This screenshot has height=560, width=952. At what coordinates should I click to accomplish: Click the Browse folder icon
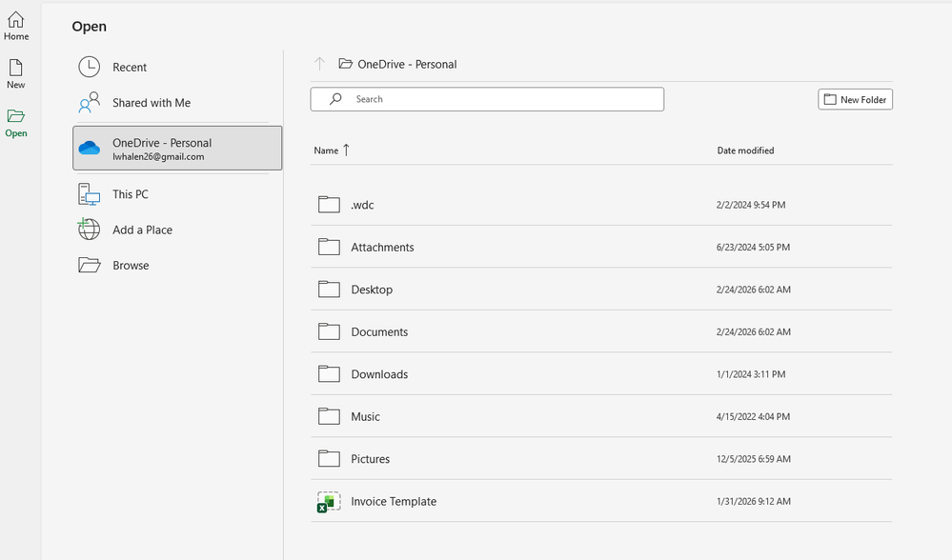pos(89,266)
